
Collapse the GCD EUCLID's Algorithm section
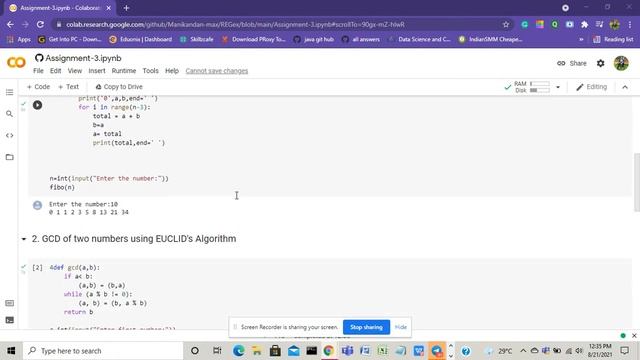click(24, 239)
